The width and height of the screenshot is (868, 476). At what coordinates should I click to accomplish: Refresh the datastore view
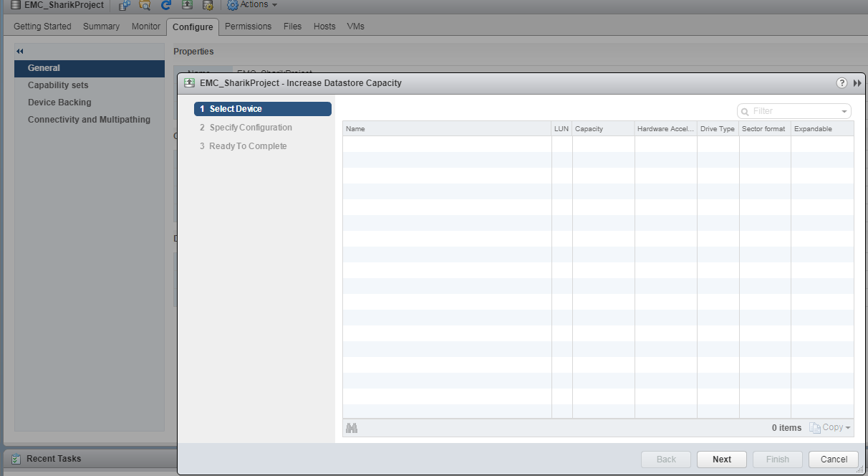165,5
